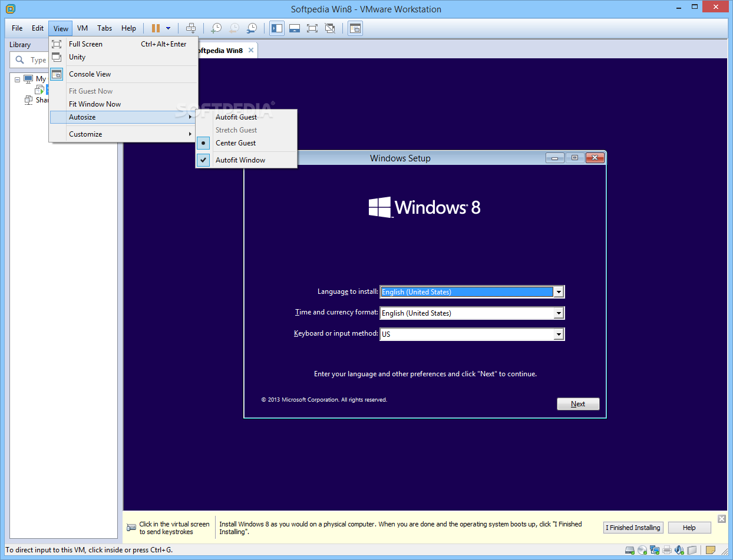Click Next in Windows Setup

(578, 404)
